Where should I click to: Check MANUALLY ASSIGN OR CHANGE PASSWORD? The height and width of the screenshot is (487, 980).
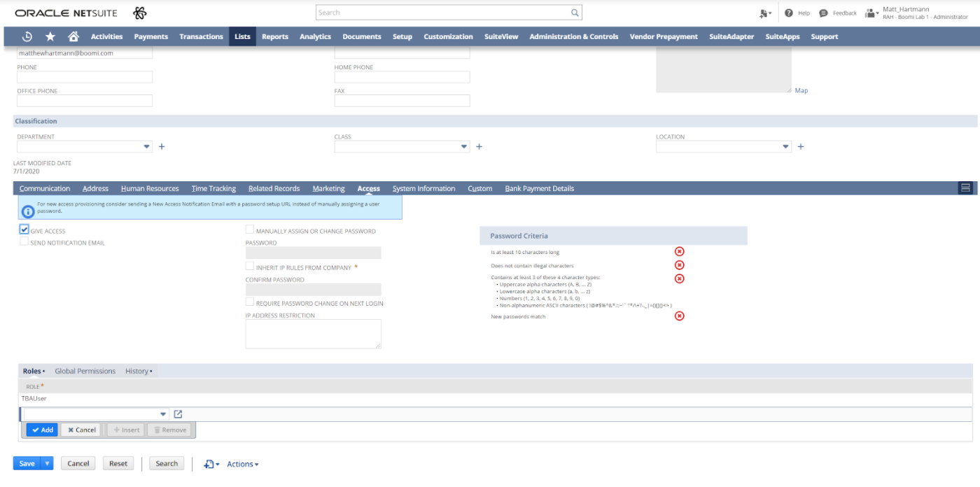[250, 230]
